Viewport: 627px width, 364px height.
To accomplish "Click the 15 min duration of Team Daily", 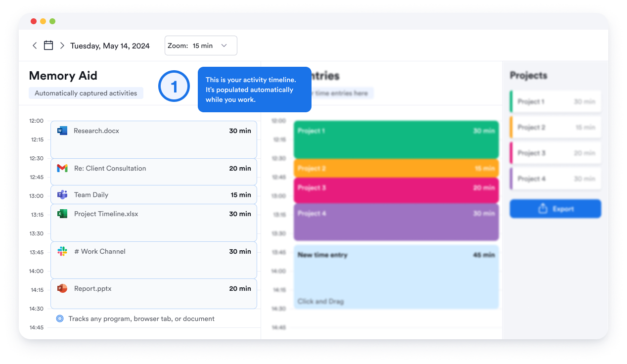I will coord(241,195).
